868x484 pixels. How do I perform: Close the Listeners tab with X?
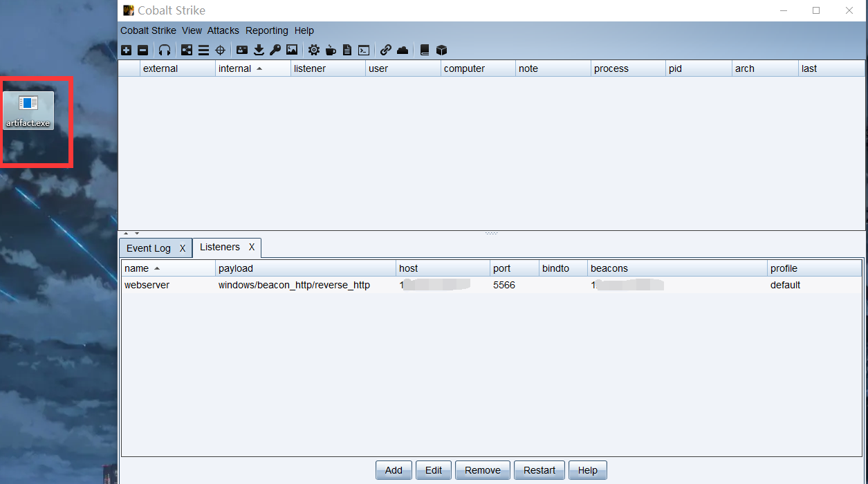pos(252,247)
